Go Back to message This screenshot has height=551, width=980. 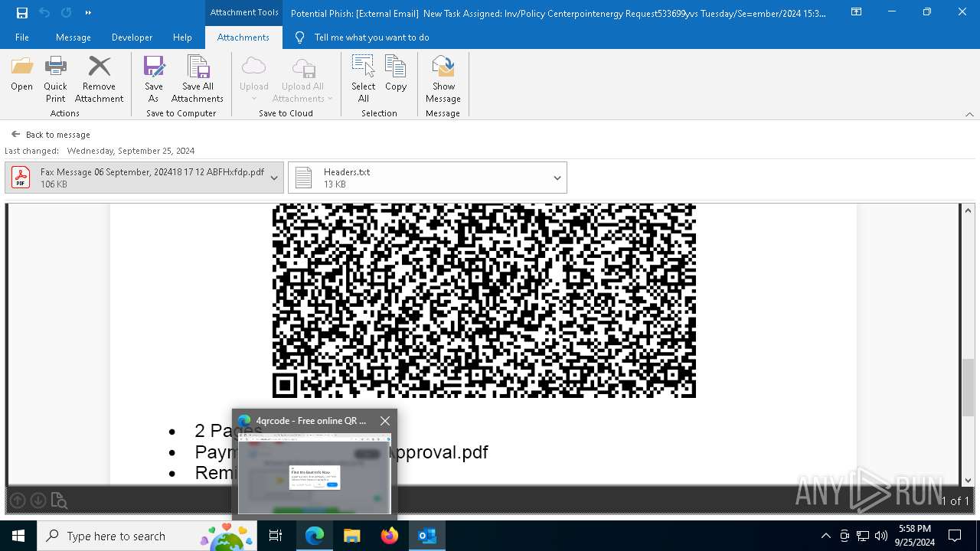pos(51,135)
